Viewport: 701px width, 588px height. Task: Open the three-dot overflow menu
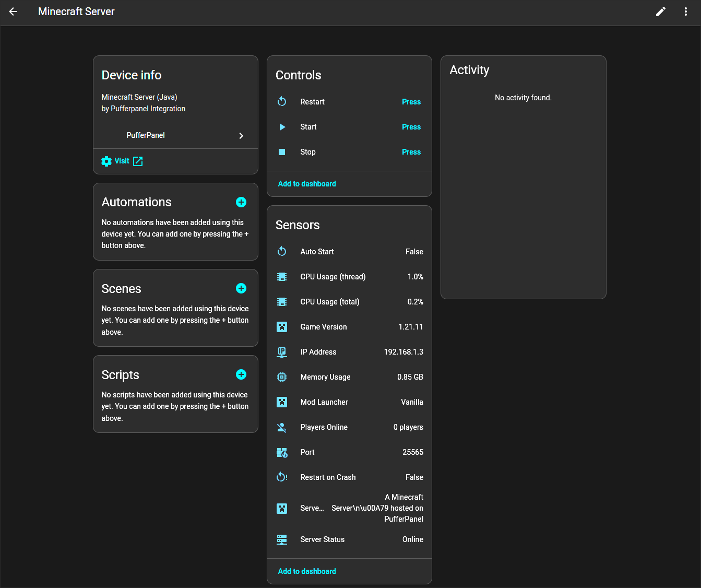686,11
